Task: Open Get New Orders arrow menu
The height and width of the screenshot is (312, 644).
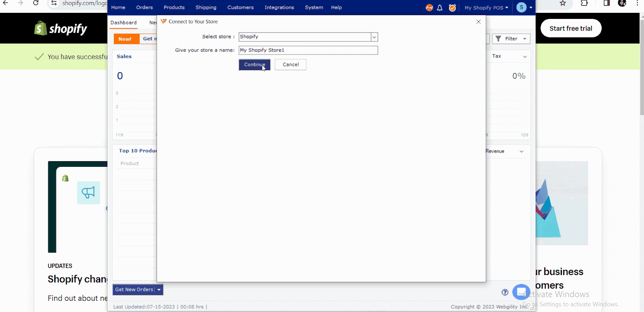Action: pos(159,289)
